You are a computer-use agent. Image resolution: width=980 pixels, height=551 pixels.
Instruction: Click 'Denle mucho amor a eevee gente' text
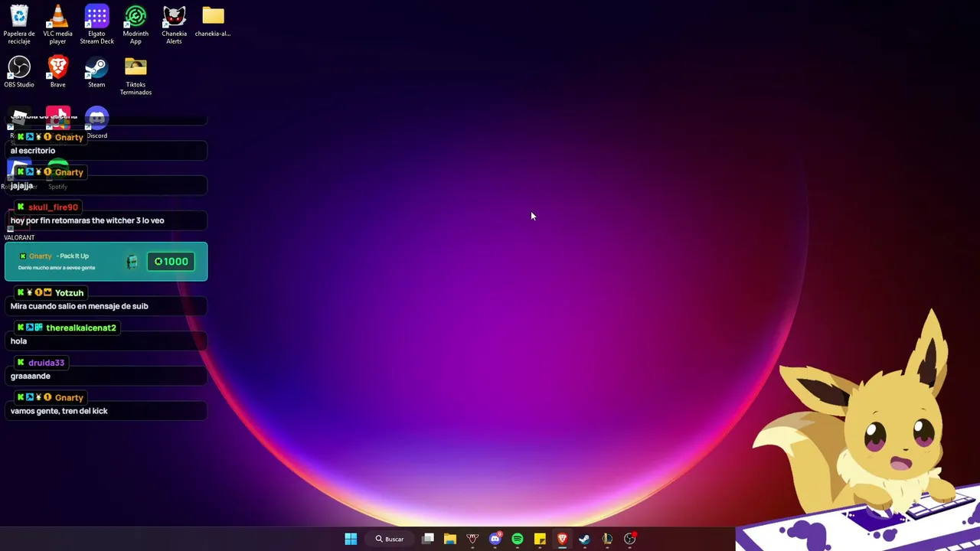coord(57,268)
